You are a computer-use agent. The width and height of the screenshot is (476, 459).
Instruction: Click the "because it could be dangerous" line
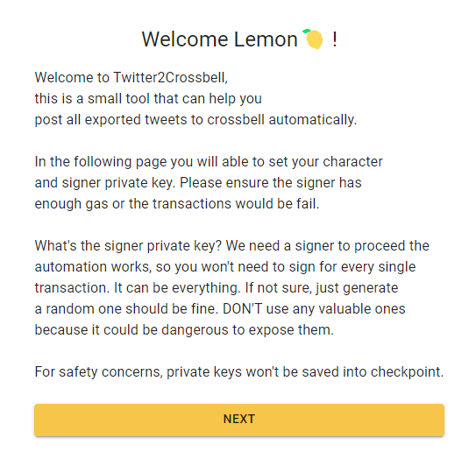point(184,329)
